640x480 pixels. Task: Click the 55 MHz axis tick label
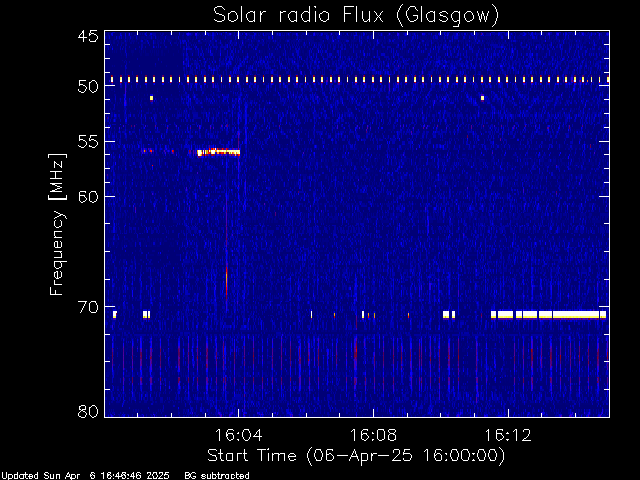[x=88, y=142]
